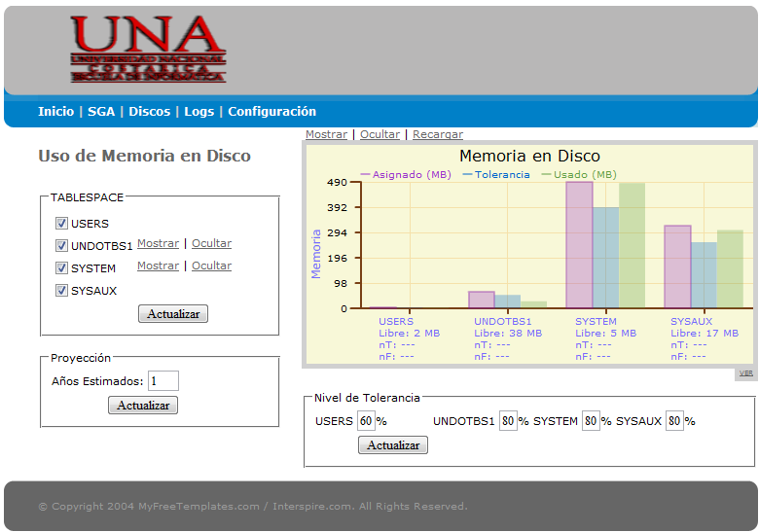
Task: Uncheck the USERS tablespace checkbox
Action: pyautogui.click(x=61, y=223)
